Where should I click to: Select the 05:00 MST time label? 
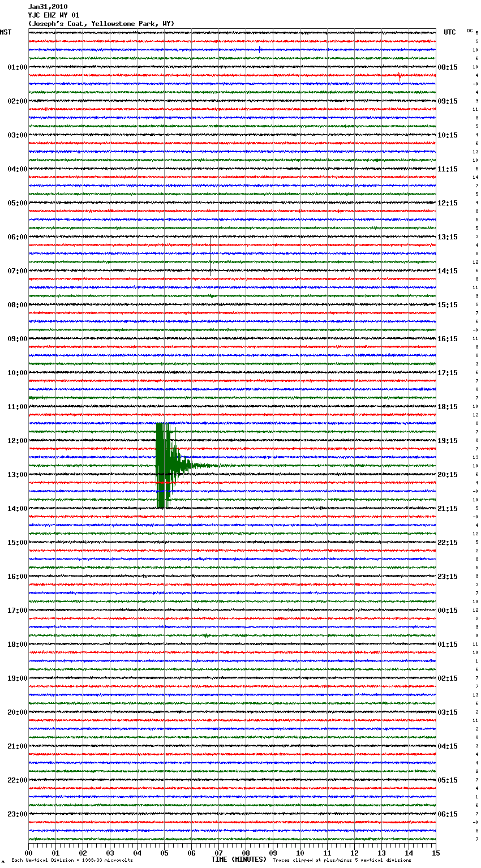coord(18,203)
